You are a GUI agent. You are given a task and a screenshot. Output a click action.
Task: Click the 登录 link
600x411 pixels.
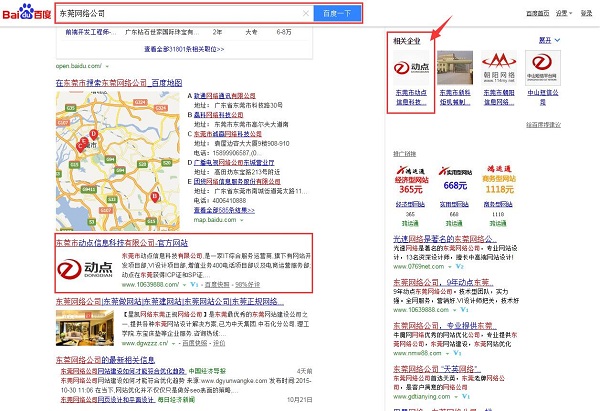(x=586, y=13)
